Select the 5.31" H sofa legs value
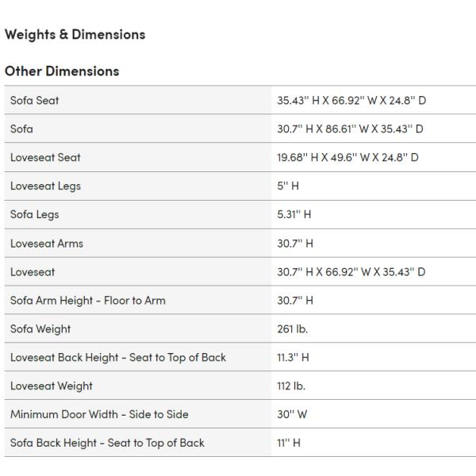 tap(294, 215)
